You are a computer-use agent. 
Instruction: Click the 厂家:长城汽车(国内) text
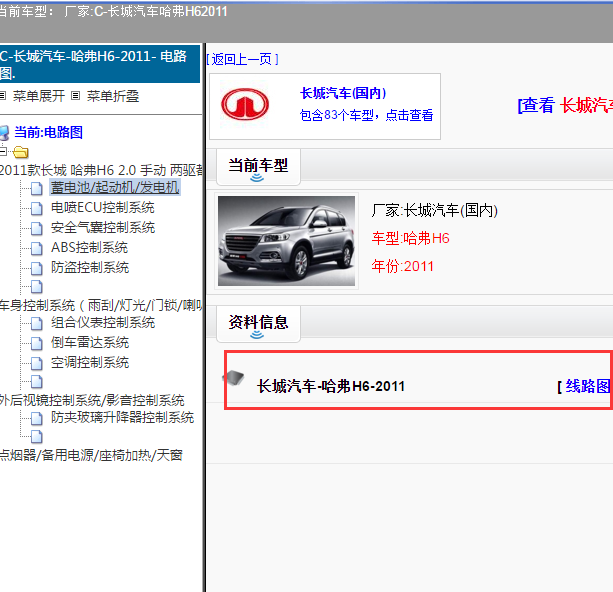pyautogui.click(x=434, y=210)
